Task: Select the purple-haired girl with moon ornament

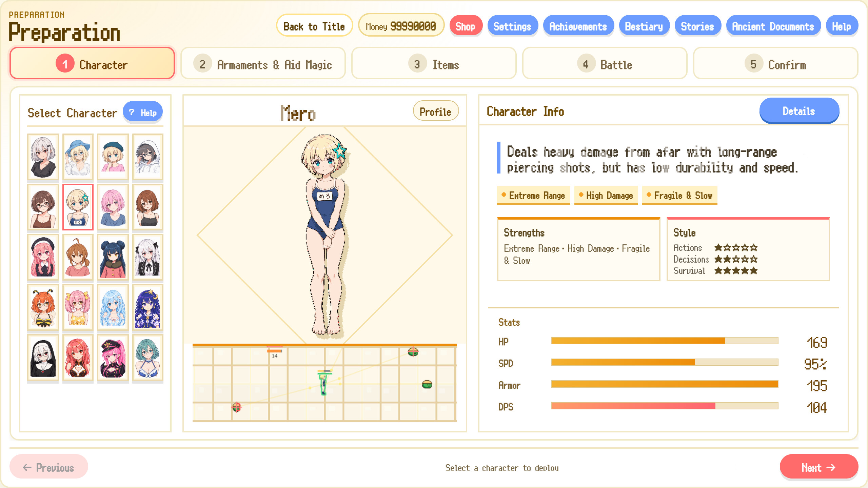Action: (148, 307)
